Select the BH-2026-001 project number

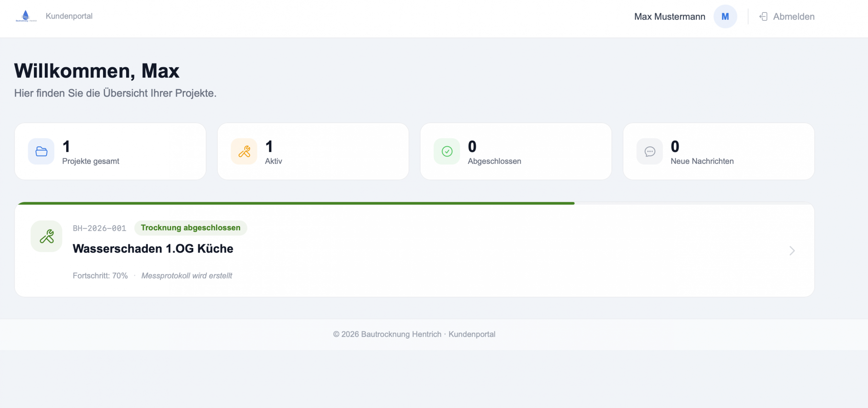pyautogui.click(x=99, y=228)
